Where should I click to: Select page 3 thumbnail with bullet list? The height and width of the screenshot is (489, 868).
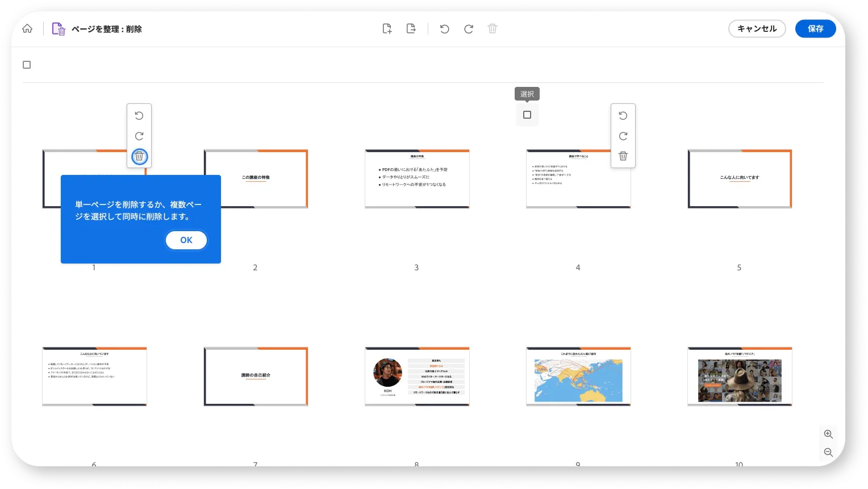(x=417, y=179)
